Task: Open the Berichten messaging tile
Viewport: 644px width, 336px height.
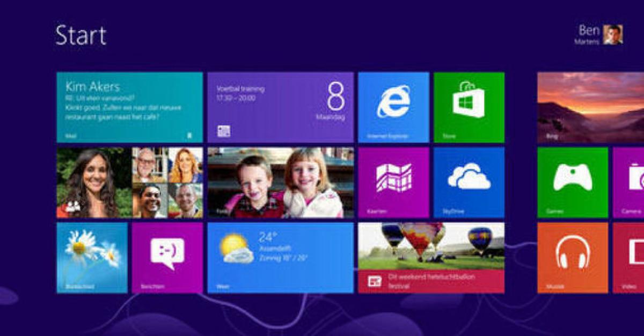Action: tap(167, 258)
